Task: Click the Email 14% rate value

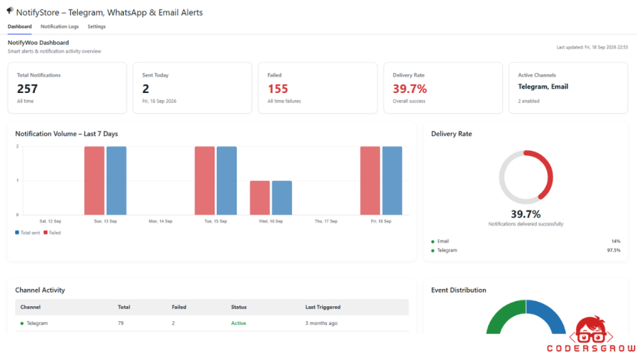Action: (x=615, y=241)
